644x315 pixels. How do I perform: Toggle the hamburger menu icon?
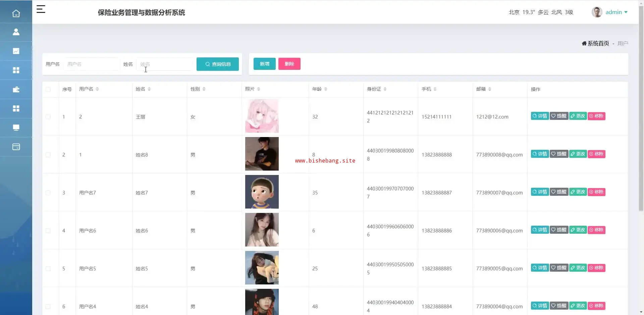[41, 9]
